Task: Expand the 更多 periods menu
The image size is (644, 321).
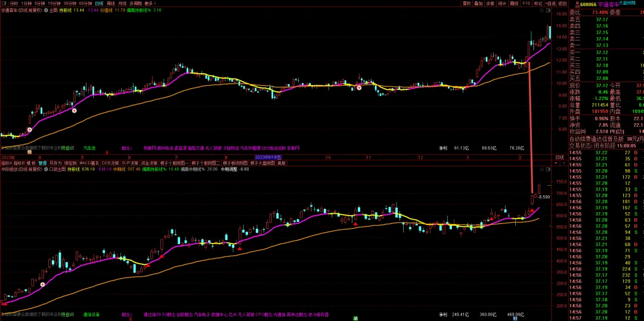Action: pos(150,4)
